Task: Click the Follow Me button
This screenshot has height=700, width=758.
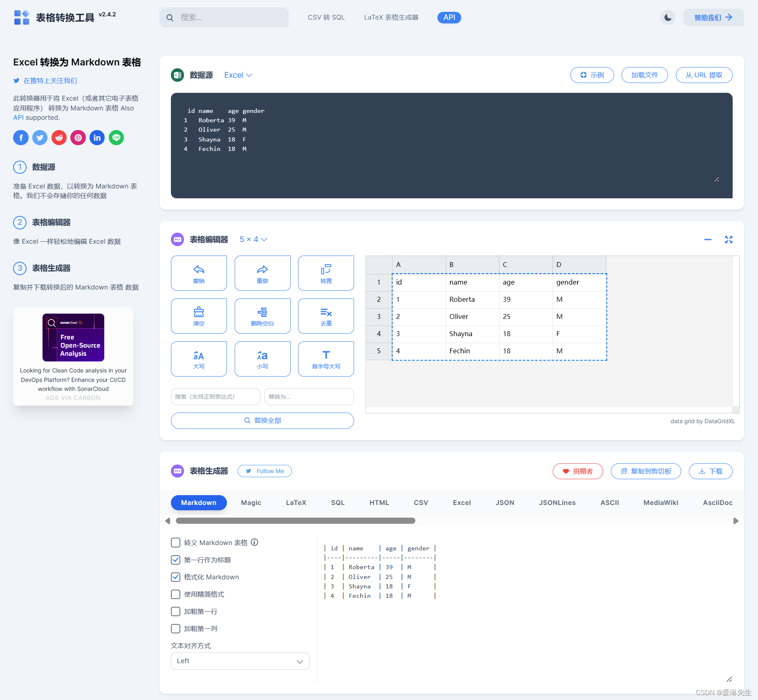Action: tap(265, 471)
